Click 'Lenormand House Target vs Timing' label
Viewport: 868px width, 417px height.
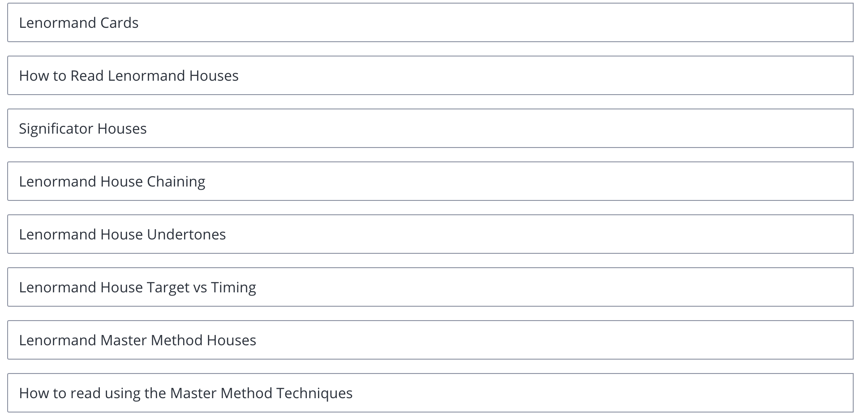(138, 288)
